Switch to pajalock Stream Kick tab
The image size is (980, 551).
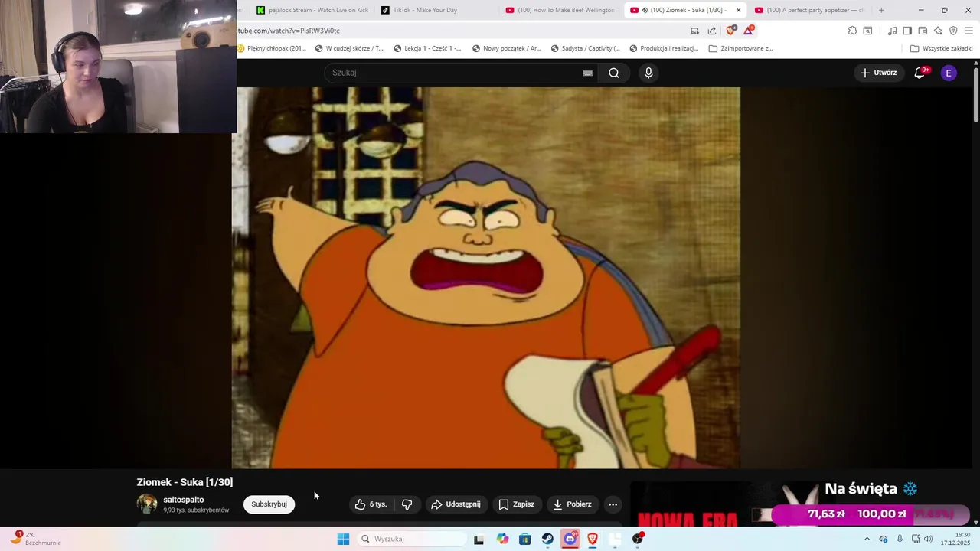point(312,10)
